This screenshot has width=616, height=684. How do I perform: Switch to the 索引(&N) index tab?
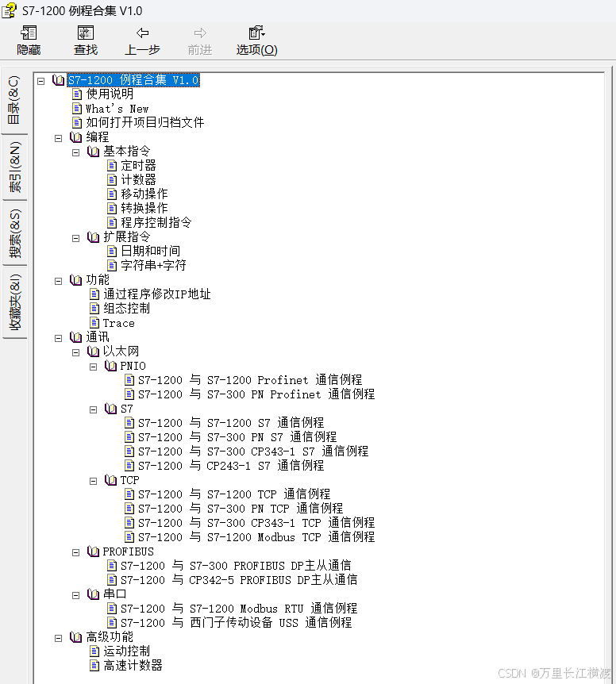pos(14,167)
